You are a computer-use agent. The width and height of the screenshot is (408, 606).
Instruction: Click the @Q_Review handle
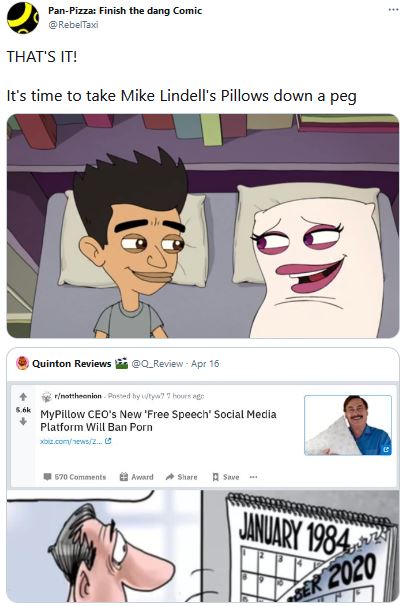[x=157, y=364]
